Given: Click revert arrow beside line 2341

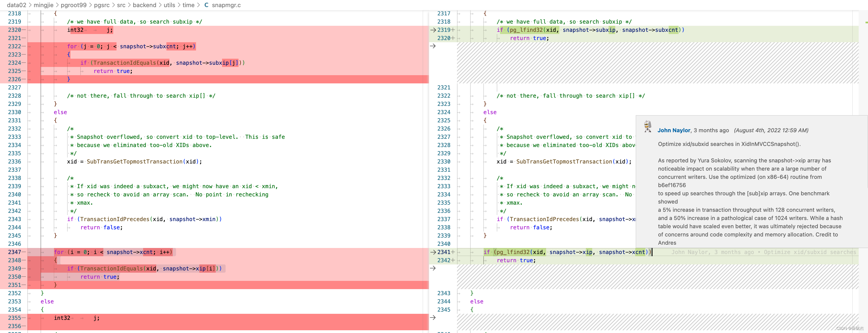Looking at the screenshot, I should 433,252.
